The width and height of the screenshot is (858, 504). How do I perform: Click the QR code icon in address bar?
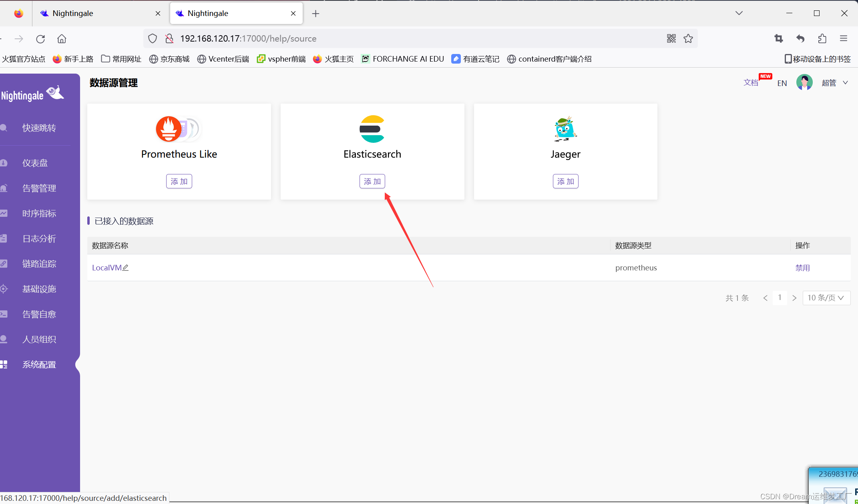[671, 38]
